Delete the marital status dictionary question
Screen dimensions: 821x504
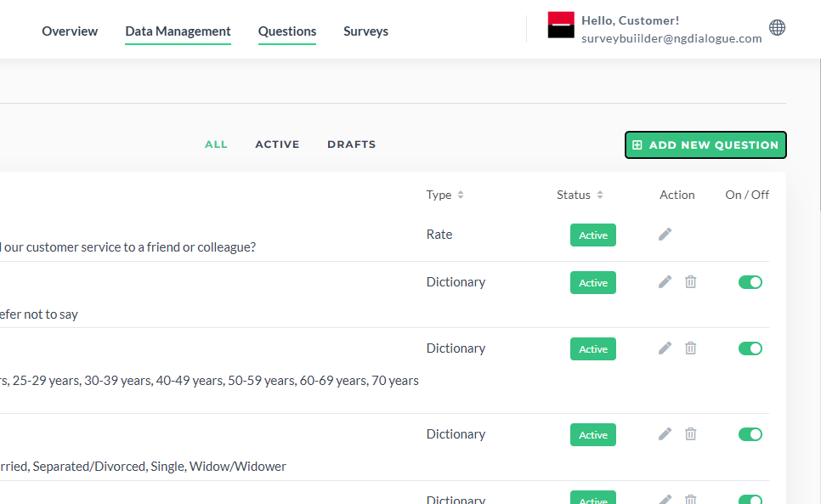691,433
